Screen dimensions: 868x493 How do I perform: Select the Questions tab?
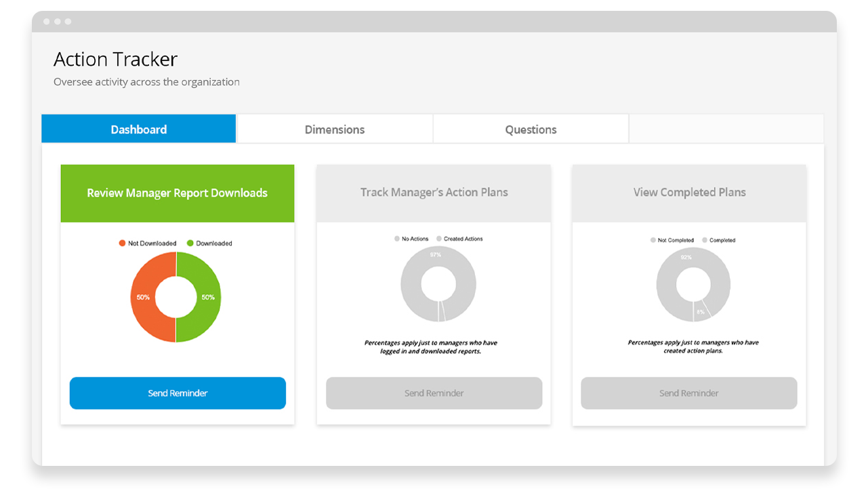pos(531,130)
